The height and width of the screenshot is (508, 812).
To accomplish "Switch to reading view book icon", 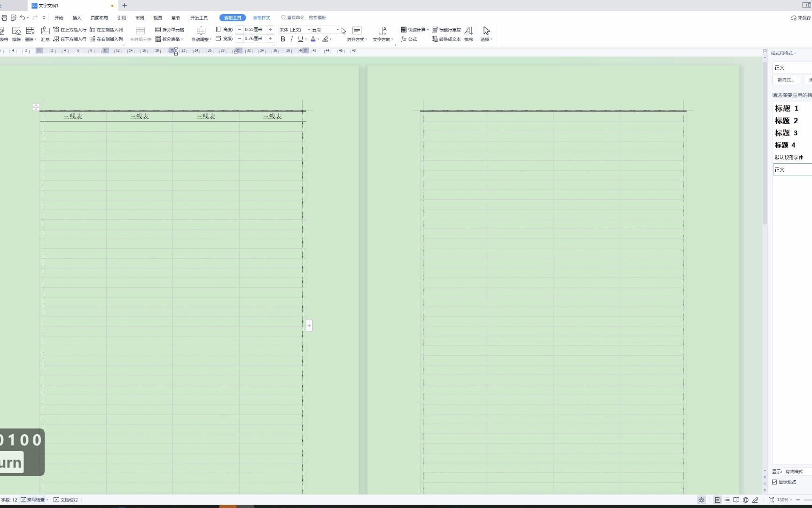I will tap(736, 500).
